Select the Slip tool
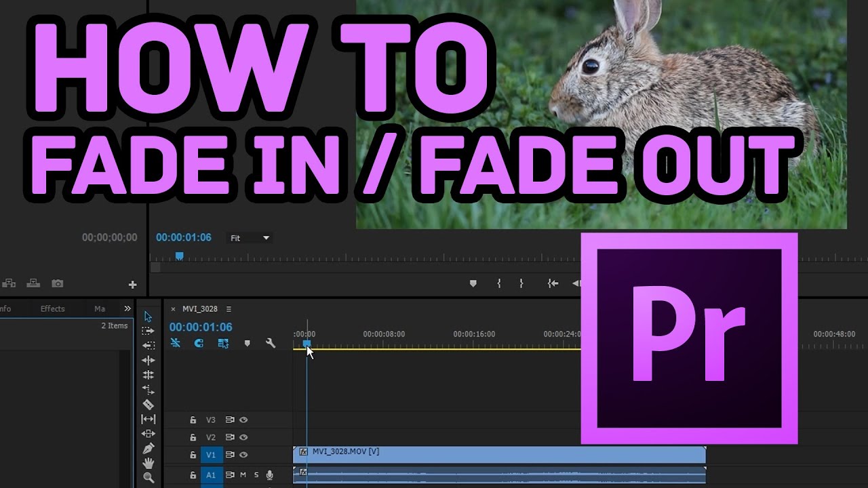Image resolution: width=868 pixels, height=488 pixels. (149, 419)
